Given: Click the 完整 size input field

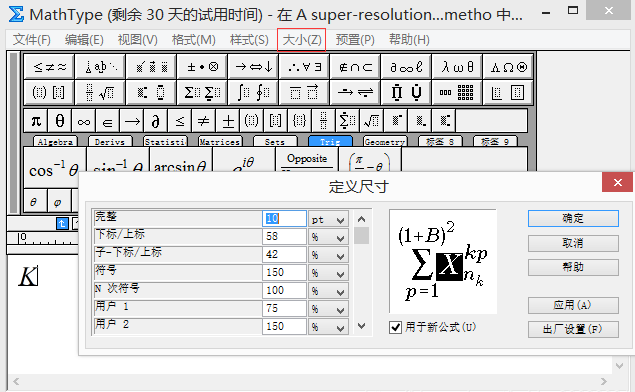Looking at the screenshot, I should (284, 219).
